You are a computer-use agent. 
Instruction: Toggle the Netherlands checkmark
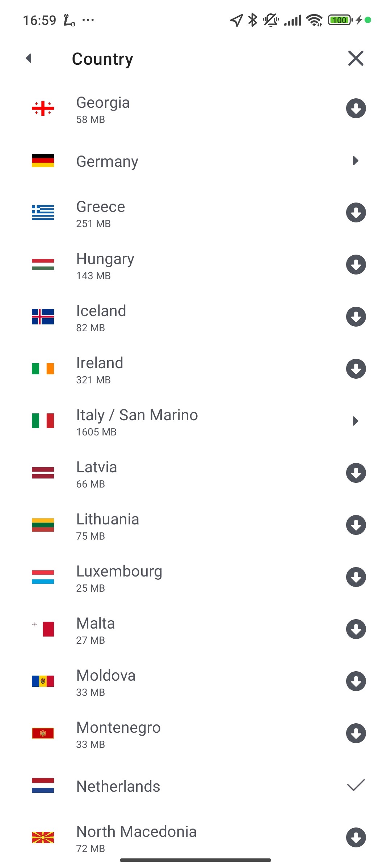coord(356,785)
